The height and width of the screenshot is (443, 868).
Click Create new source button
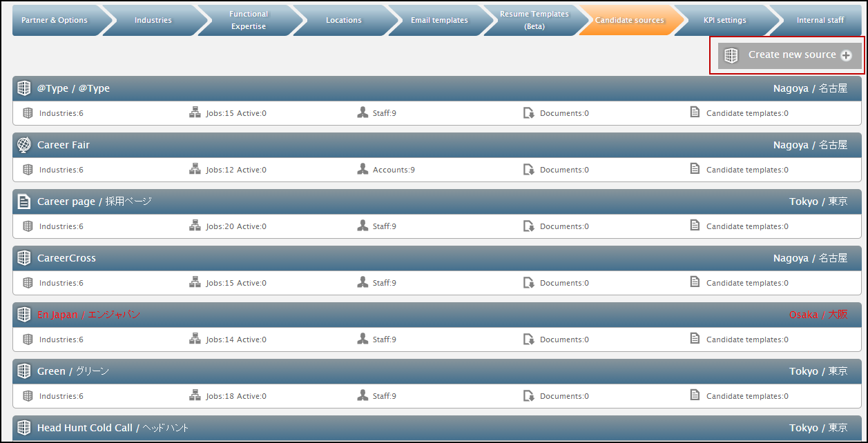pos(790,55)
